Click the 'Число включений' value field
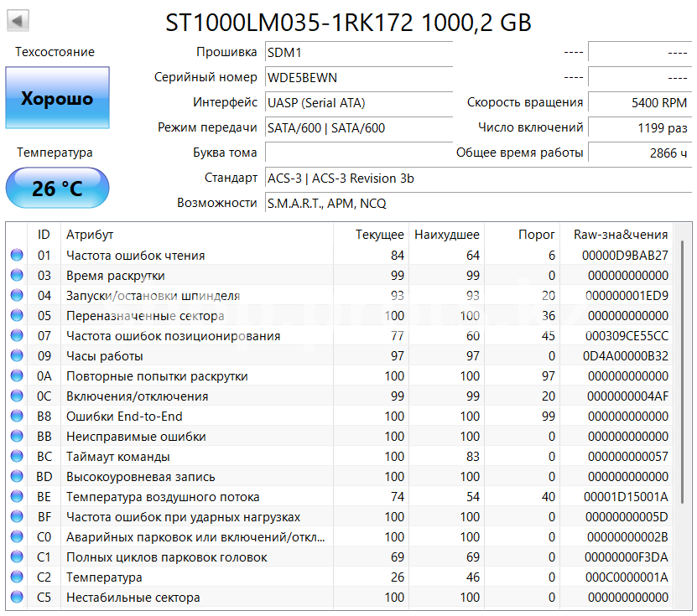697x616 pixels. 639,127
